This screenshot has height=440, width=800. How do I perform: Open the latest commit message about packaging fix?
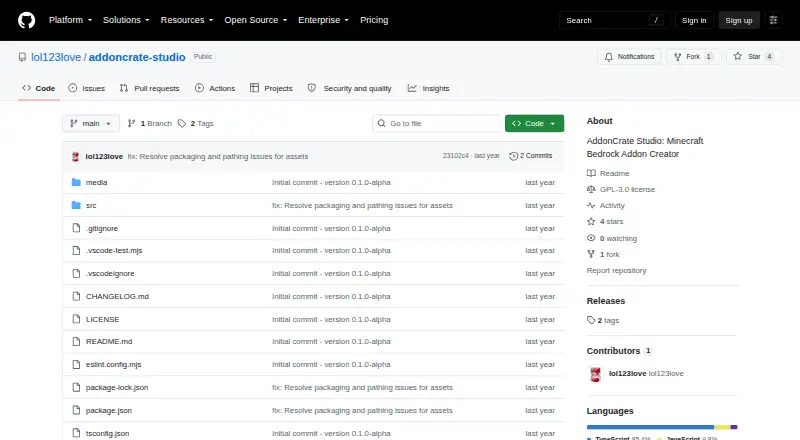tap(218, 157)
